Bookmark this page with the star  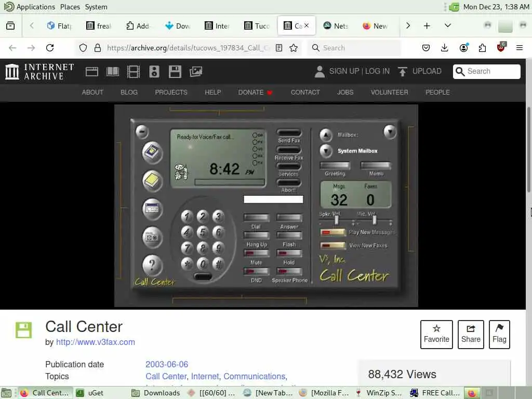[294, 48]
